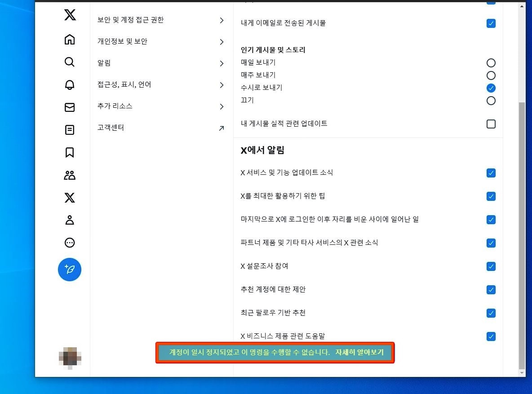Open Messages envelope icon
This screenshot has height=394, width=532.
click(70, 107)
